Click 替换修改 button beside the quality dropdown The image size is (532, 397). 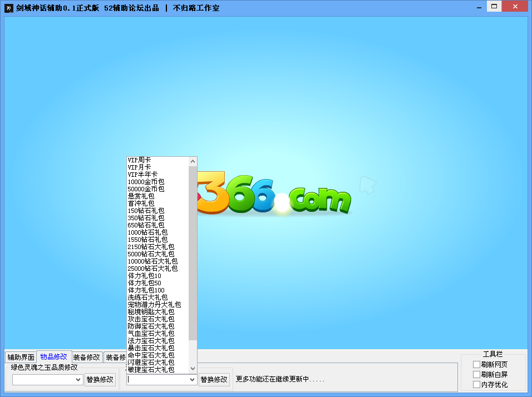(x=100, y=380)
